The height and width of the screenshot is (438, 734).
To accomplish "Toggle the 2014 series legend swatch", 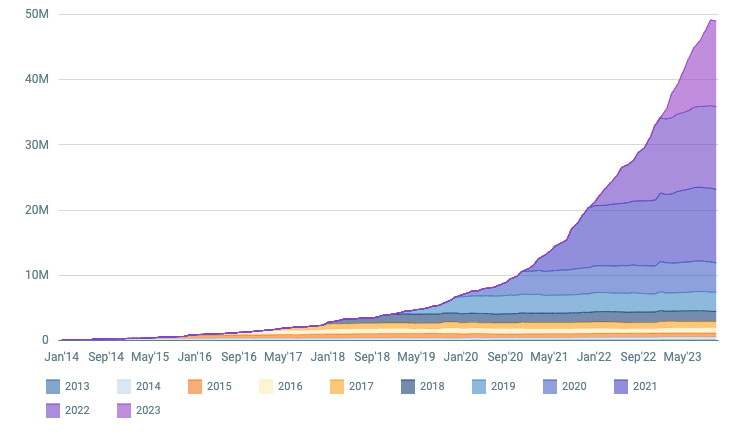I will (125, 386).
